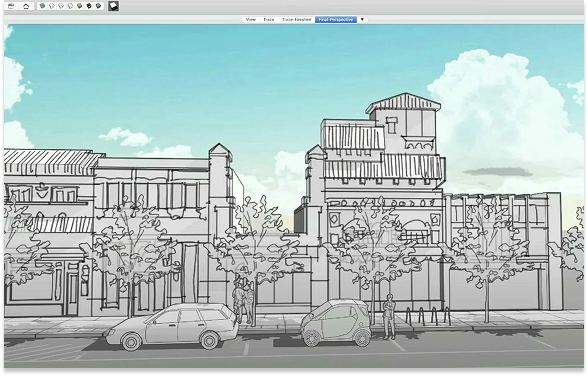Select the small smart car in the model
Image resolution: width=588 pixels, height=376 pixels.
pos(336,323)
